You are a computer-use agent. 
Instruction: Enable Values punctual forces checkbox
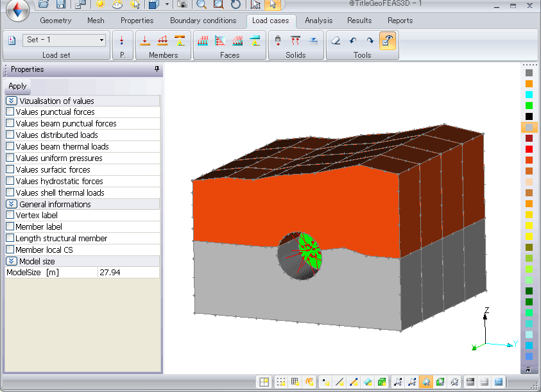point(10,112)
